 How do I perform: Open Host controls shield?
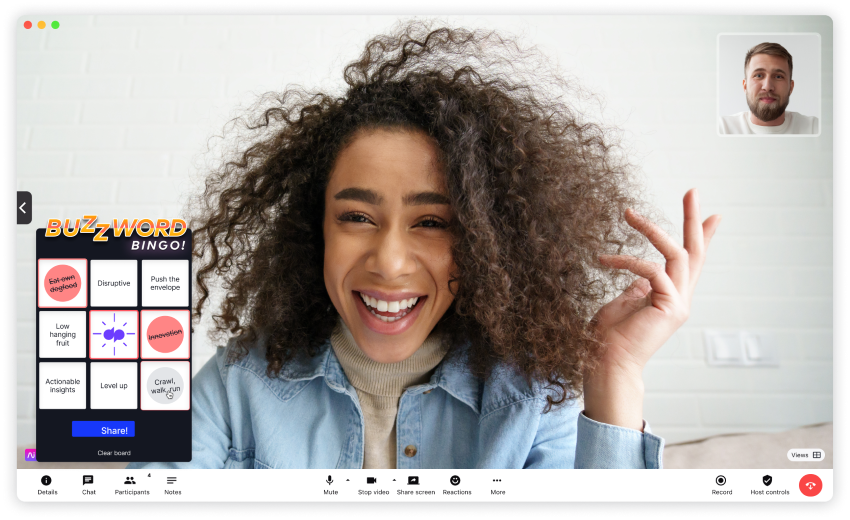(x=769, y=485)
